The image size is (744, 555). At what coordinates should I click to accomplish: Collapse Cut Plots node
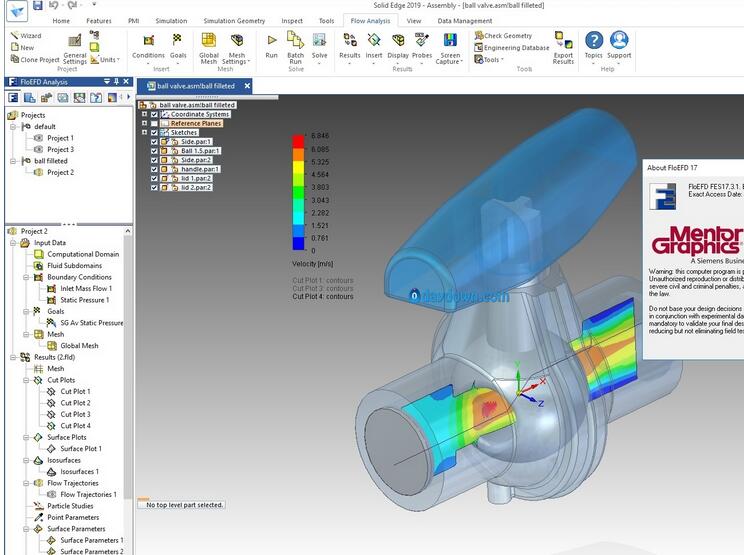pyautogui.click(x=27, y=380)
